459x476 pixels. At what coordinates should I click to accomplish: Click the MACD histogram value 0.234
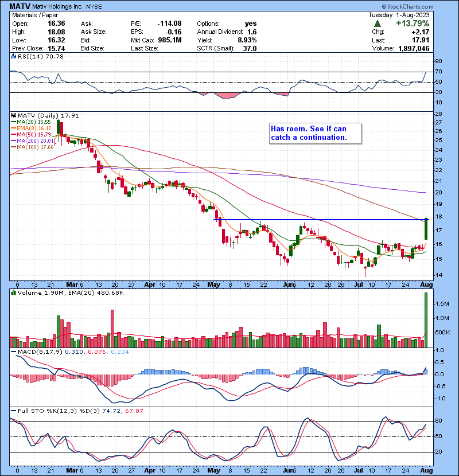click(120, 352)
